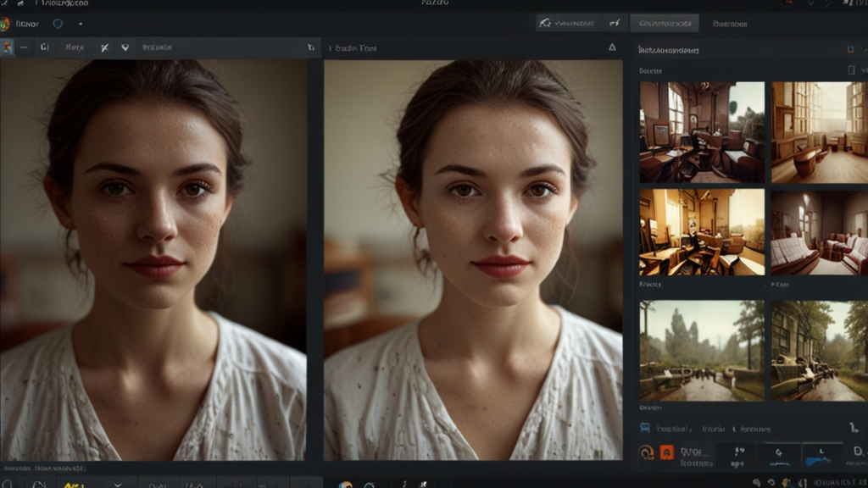Click the rotate icon at the left viewer toolbar's right end
This screenshot has width=868, height=488.
[310, 47]
